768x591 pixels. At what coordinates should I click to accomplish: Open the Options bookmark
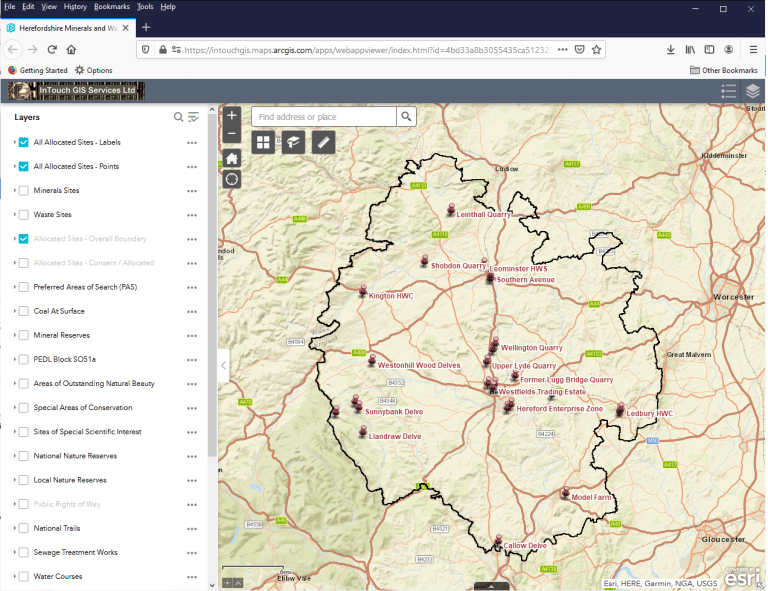(x=94, y=70)
